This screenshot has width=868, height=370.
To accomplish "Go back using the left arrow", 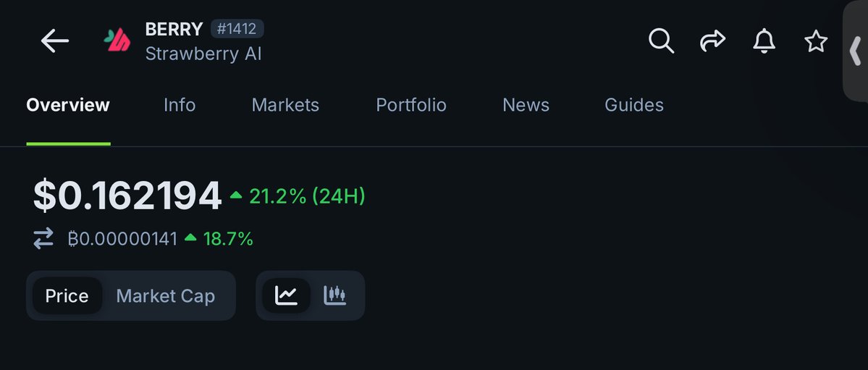I will click(x=54, y=41).
